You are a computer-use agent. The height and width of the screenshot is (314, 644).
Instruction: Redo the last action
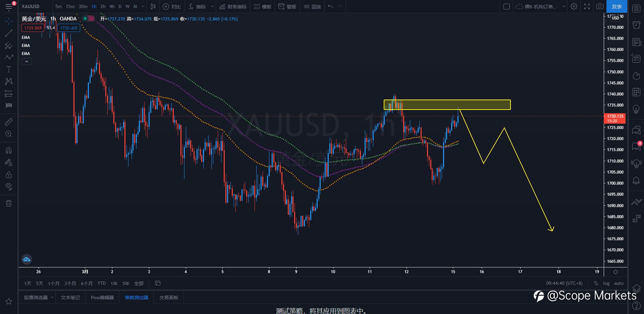pos(339,6)
